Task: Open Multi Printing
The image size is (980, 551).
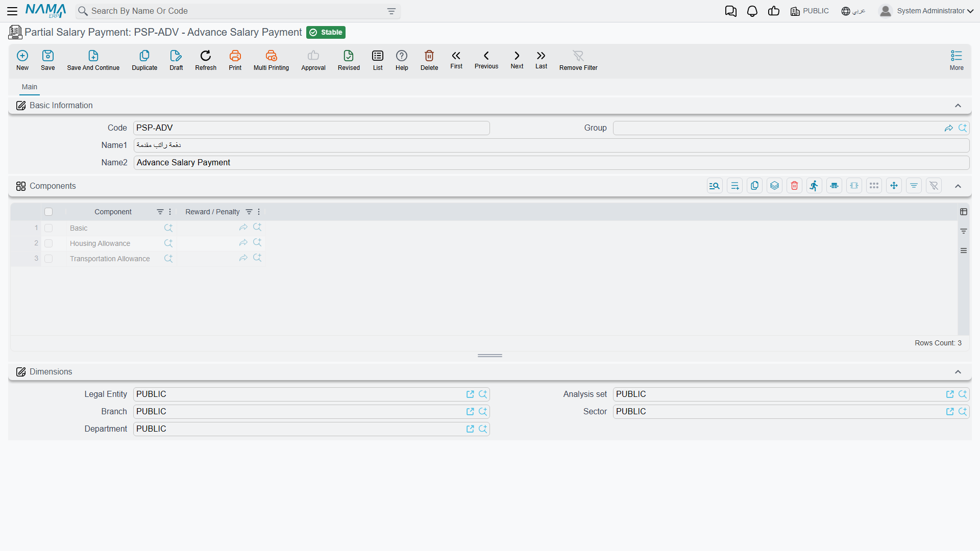Action: point(271,60)
